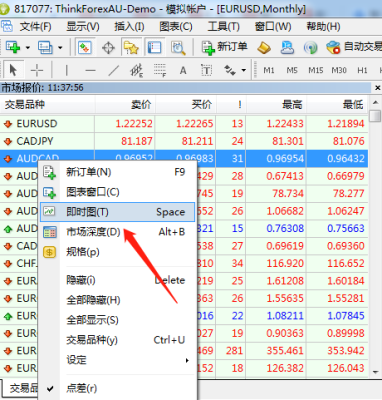Switch to M1 timeframe

point(269,70)
